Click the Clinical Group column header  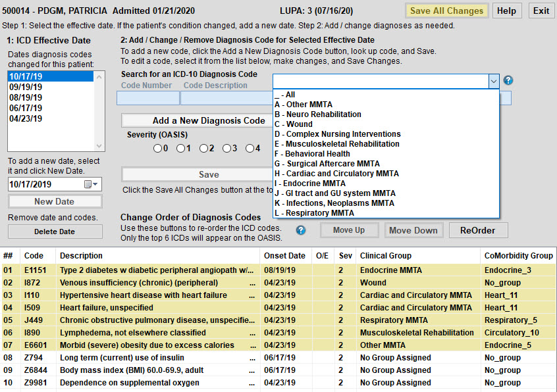[418, 256]
